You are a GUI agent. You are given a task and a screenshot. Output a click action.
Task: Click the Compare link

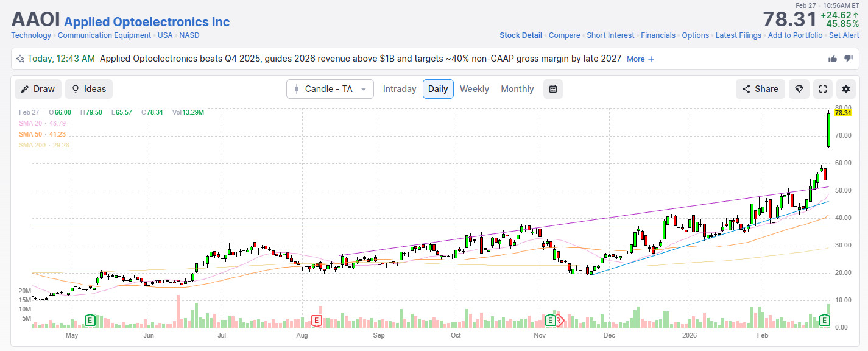(x=565, y=35)
